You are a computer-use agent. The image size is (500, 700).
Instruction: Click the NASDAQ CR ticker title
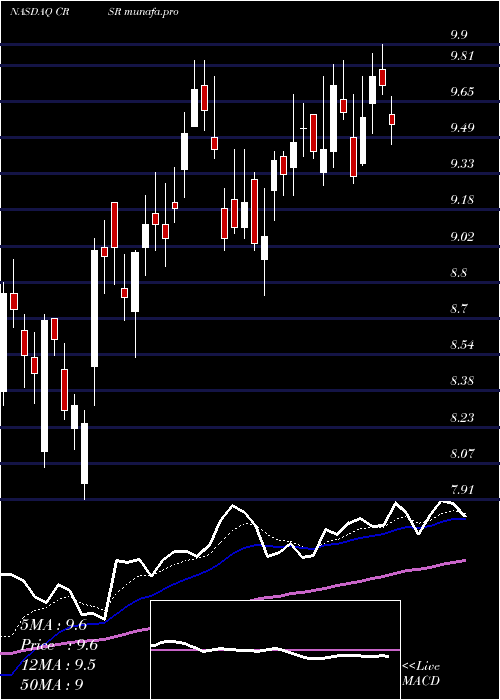click(38, 12)
